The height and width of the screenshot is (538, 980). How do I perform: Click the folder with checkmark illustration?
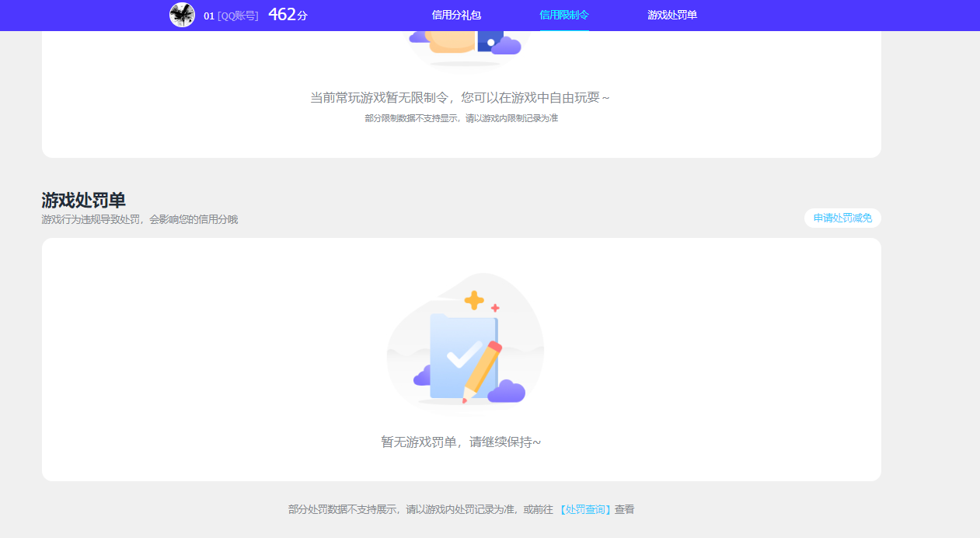465,355
